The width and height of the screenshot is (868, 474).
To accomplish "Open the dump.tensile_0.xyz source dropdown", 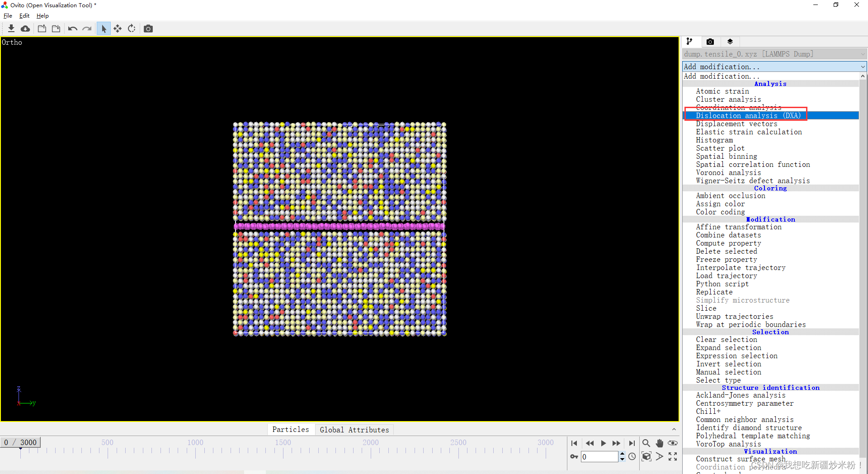I will pyautogui.click(x=773, y=54).
